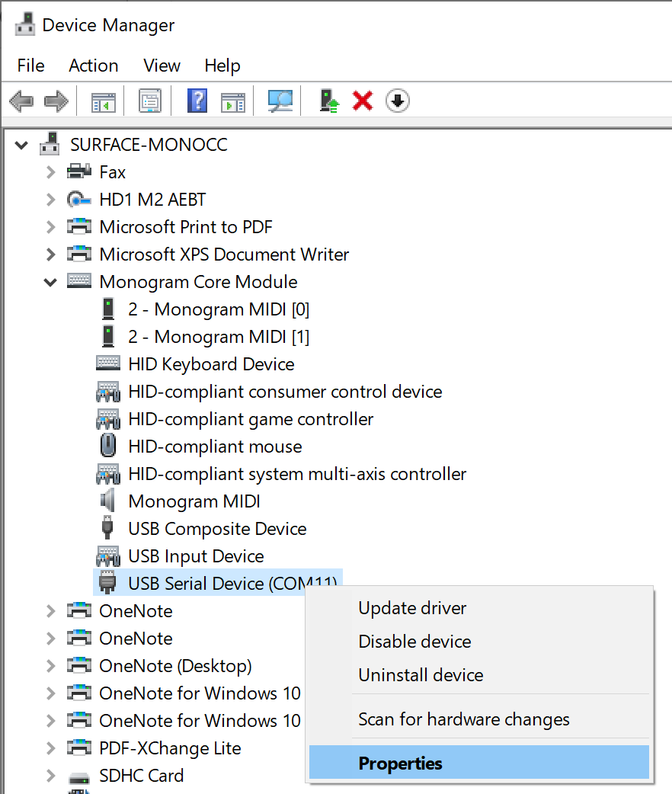Click the SDHC Card drive icon

click(x=79, y=776)
